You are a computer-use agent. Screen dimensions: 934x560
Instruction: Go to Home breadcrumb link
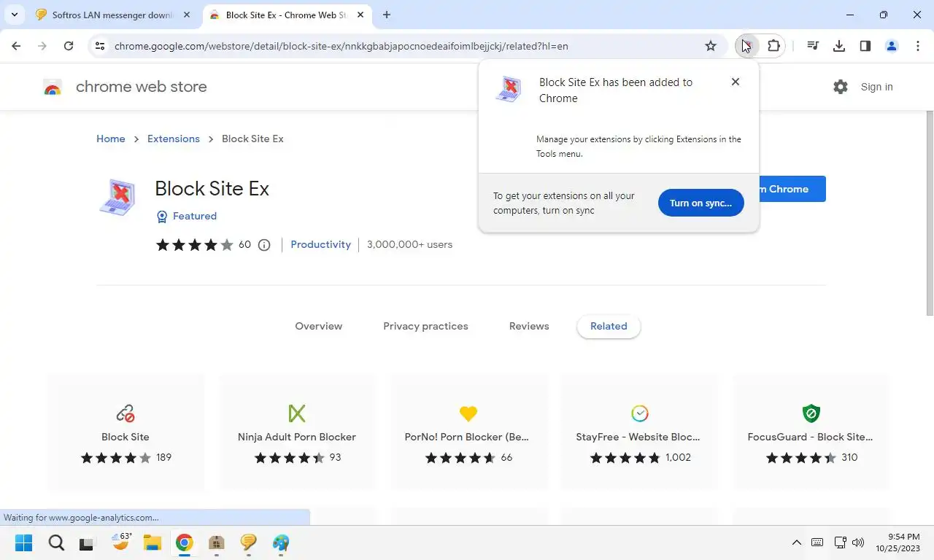(111, 139)
